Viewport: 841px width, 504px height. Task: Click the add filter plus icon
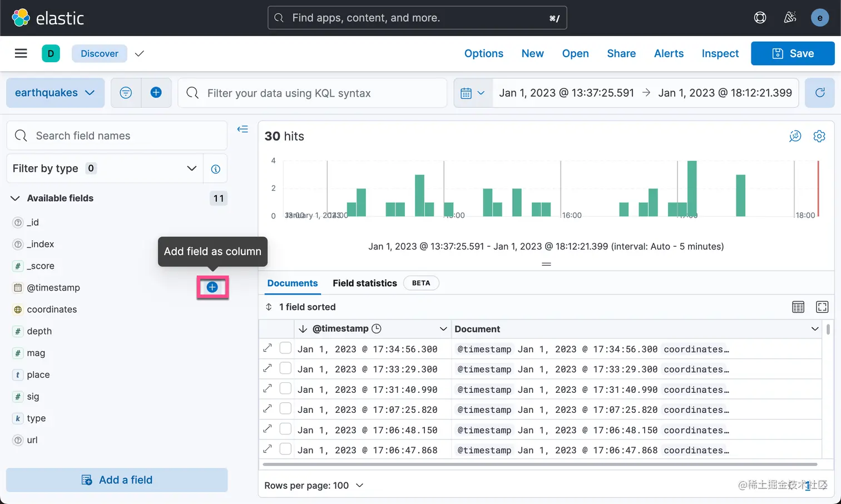[x=156, y=93]
